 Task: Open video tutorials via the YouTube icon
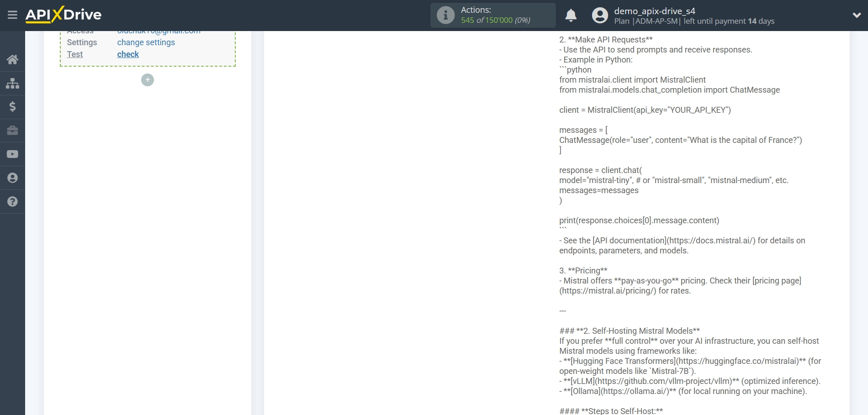pos(12,154)
